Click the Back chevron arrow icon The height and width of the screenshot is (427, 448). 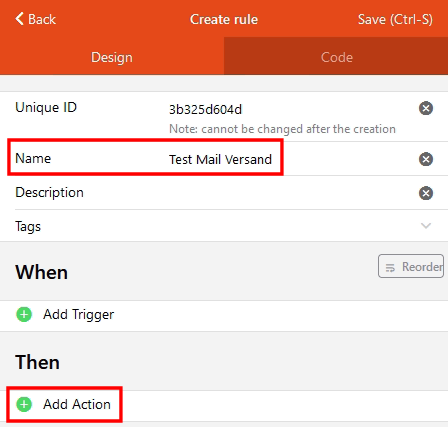point(20,19)
